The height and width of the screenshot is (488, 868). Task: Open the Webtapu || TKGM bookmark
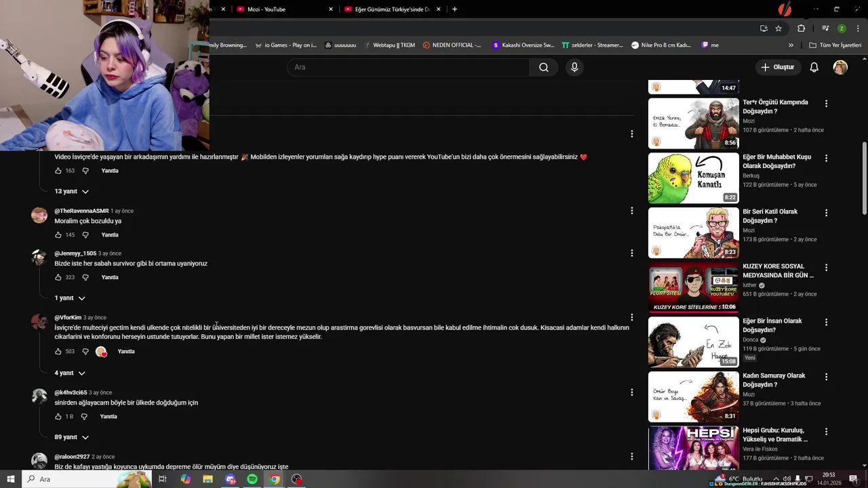click(389, 45)
